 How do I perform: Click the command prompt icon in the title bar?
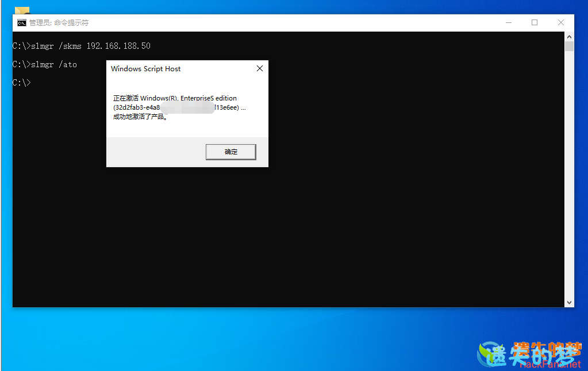coord(22,23)
